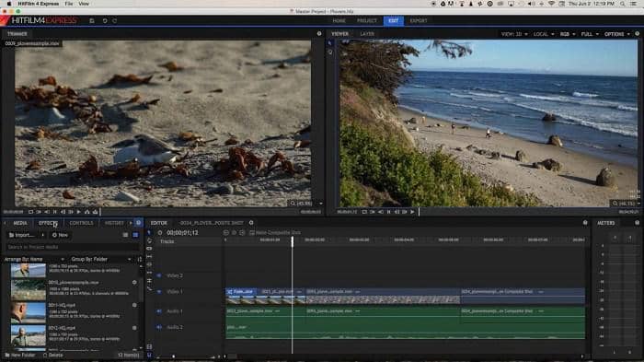This screenshot has width=644, height=362.
Task: Open the viewer Options dropdown
Action: (617, 34)
